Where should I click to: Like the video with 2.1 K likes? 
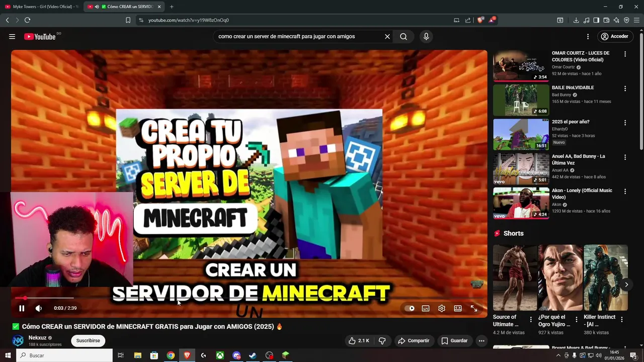[x=359, y=341]
